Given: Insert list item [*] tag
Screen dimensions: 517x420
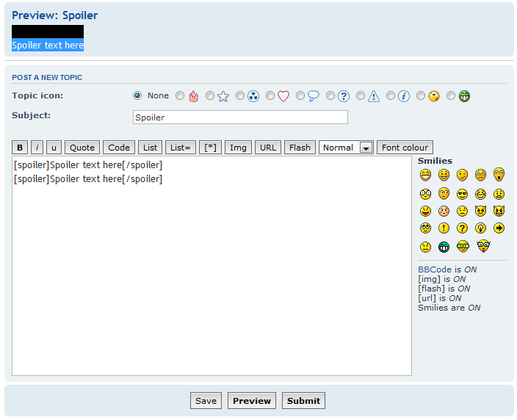Looking at the screenshot, I should pos(210,148).
